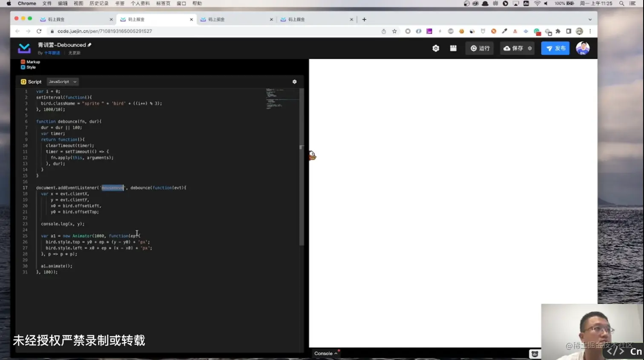
Task: Open the Chrome profile avatar
Action: [579, 31]
